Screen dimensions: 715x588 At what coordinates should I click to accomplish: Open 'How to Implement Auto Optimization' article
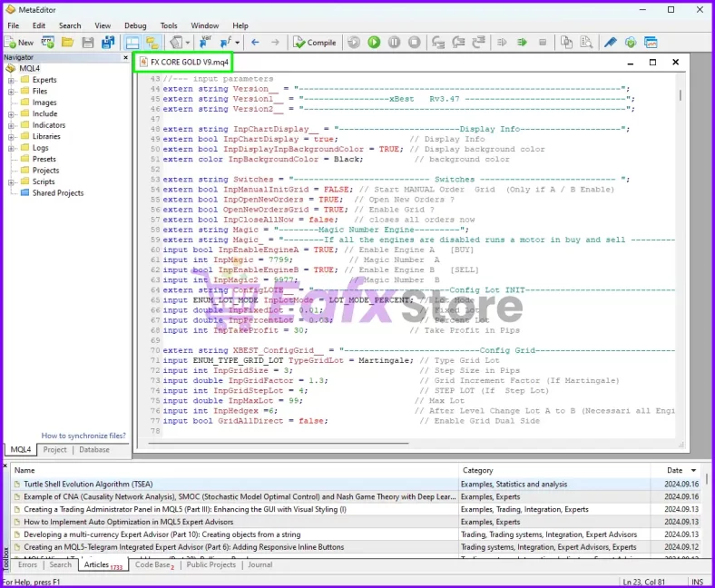[x=128, y=522]
